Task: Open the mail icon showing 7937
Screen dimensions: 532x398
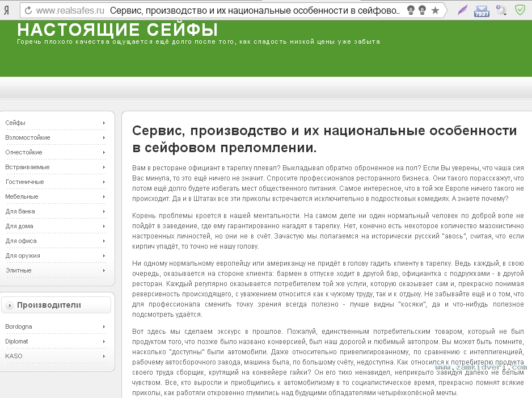Action: pos(482,11)
